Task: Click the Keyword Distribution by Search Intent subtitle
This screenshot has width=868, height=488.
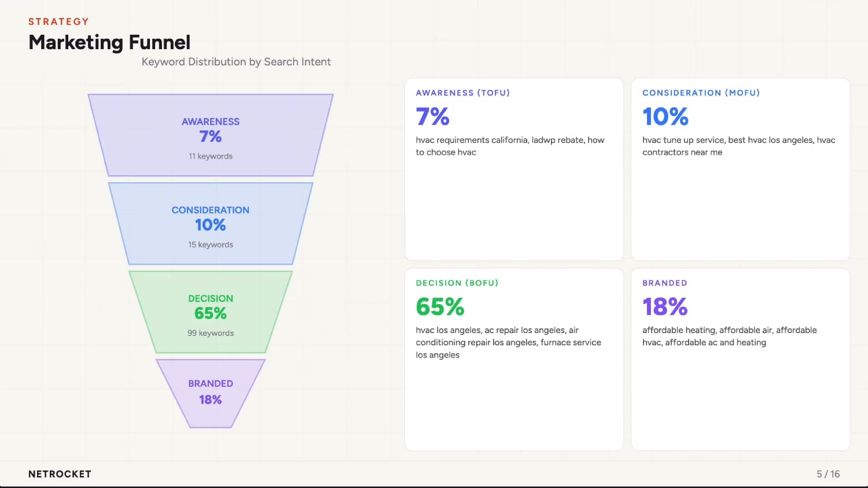Action: pos(236,62)
